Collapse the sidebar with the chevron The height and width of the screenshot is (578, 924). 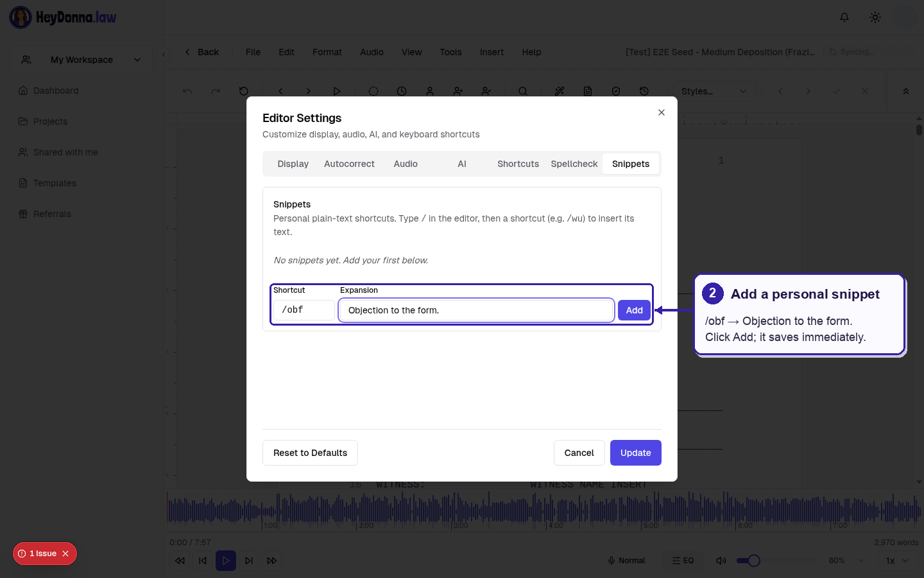pyautogui.click(x=164, y=55)
